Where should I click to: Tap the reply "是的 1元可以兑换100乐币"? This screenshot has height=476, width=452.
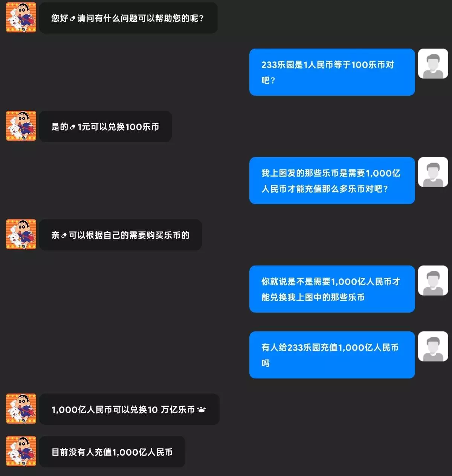(105, 127)
